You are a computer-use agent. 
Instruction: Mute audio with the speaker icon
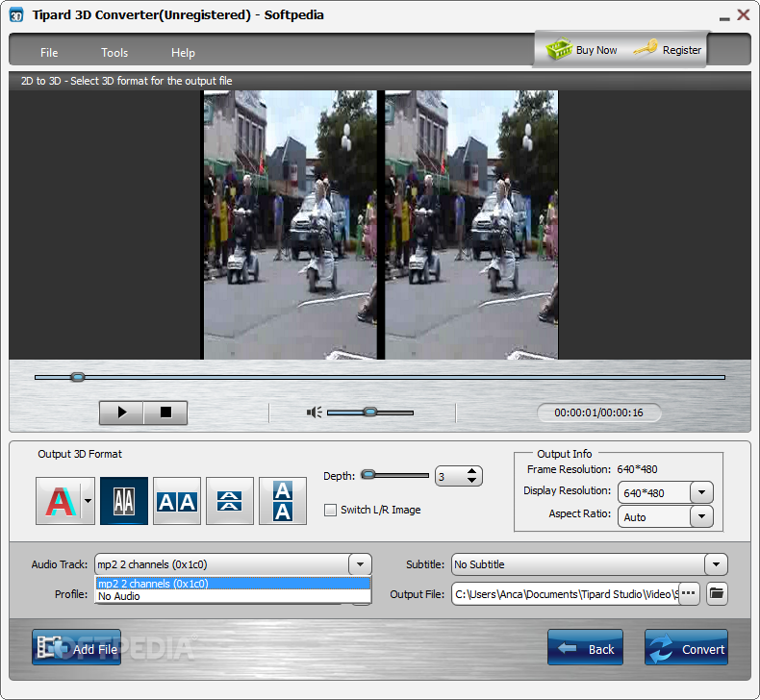314,412
